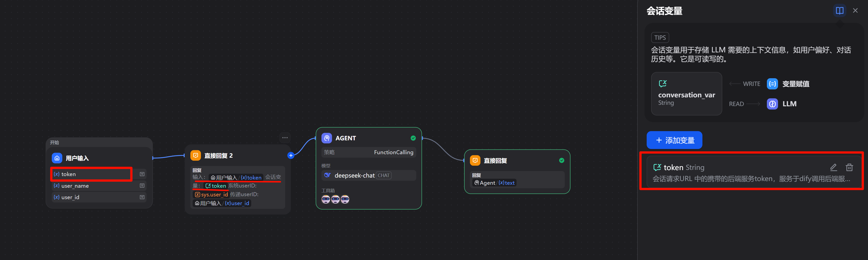
Task: Click the CHAT mode badge
Action: [383, 175]
